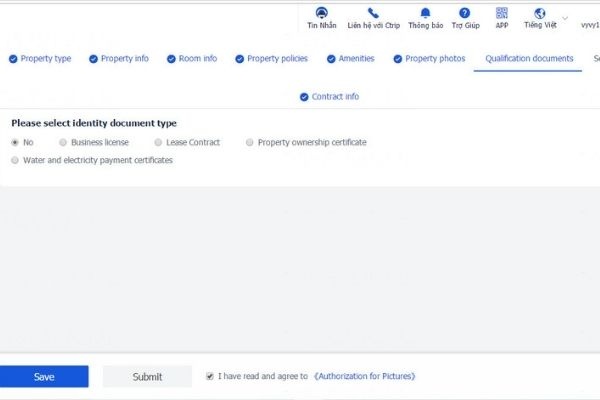Expand the language dropdown arrow
Viewport: 600px width, 400px height.
pos(565,18)
